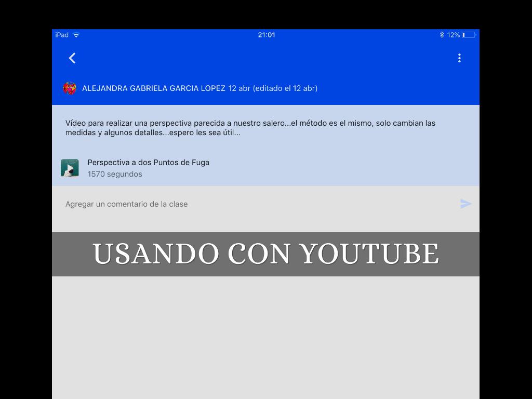
Task: Tap the battery level icon
Action: pyautogui.click(x=469, y=35)
